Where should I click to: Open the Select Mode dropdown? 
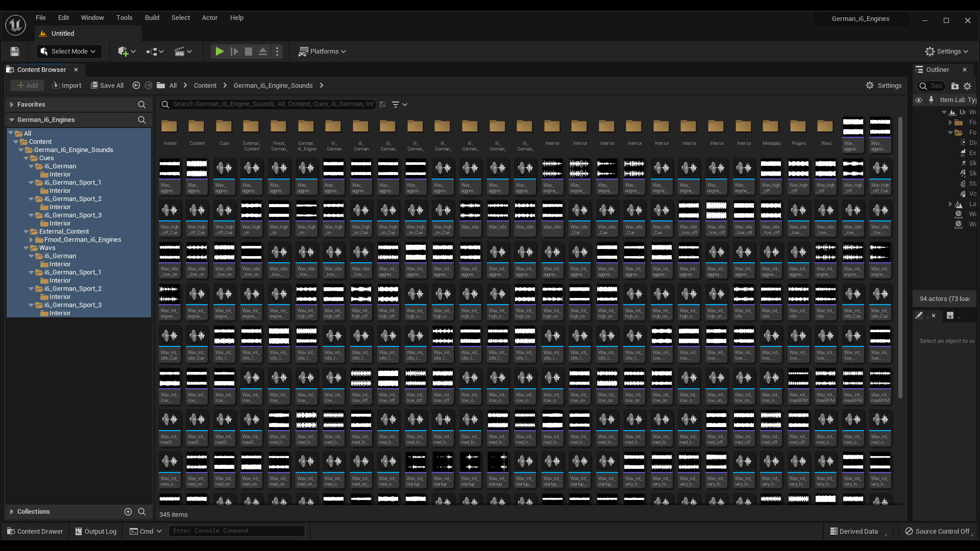click(69, 52)
